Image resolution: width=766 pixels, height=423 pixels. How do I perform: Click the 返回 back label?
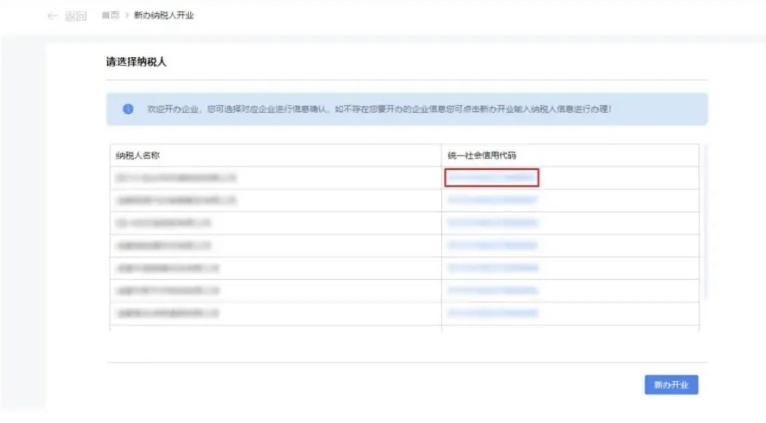pyautogui.click(x=76, y=17)
